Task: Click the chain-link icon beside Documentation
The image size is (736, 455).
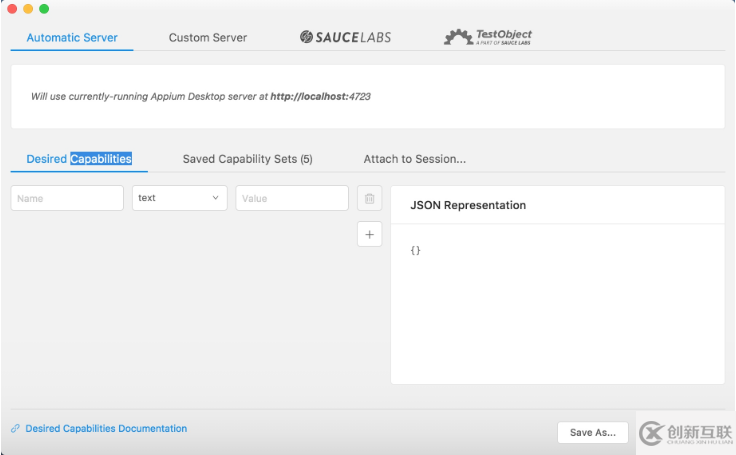Action: tap(15, 429)
